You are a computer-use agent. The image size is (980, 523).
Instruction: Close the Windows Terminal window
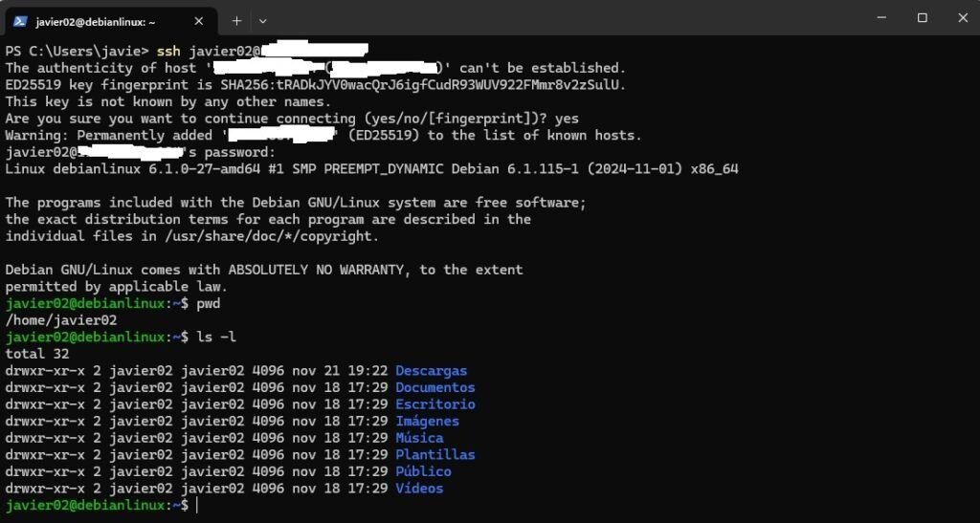[x=963, y=18]
